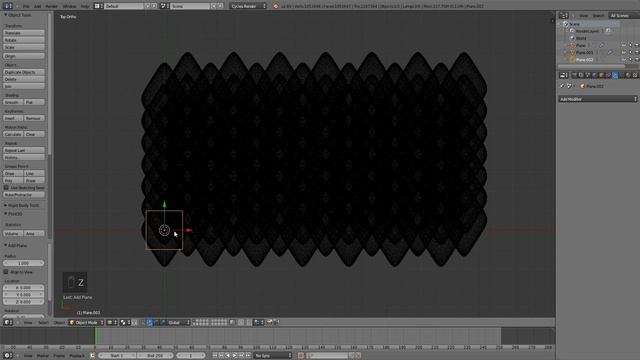This screenshot has width=640, height=360.
Task: Play the animation forward
Action: coord(235,356)
